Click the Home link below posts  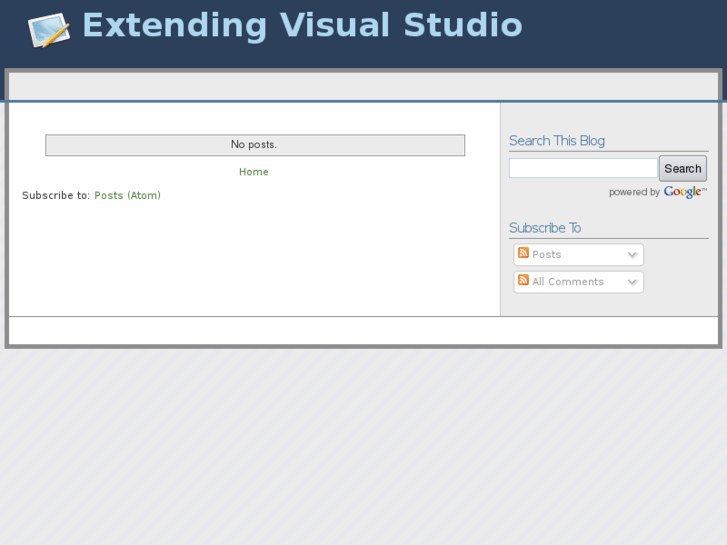[254, 172]
